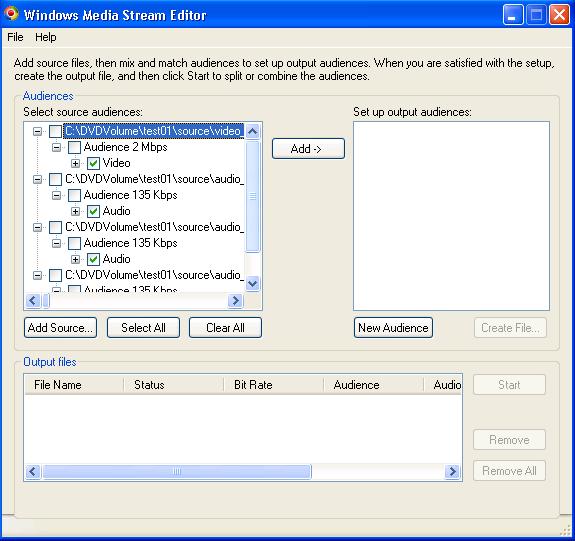Select the Audience 2 Mbps label

pyautogui.click(x=125, y=147)
